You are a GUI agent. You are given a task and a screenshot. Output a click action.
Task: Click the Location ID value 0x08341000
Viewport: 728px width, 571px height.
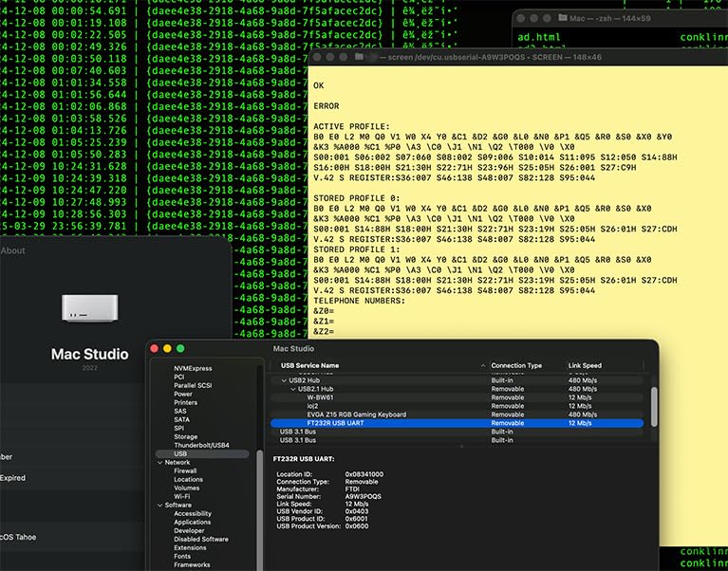click(x=364, y=474)
